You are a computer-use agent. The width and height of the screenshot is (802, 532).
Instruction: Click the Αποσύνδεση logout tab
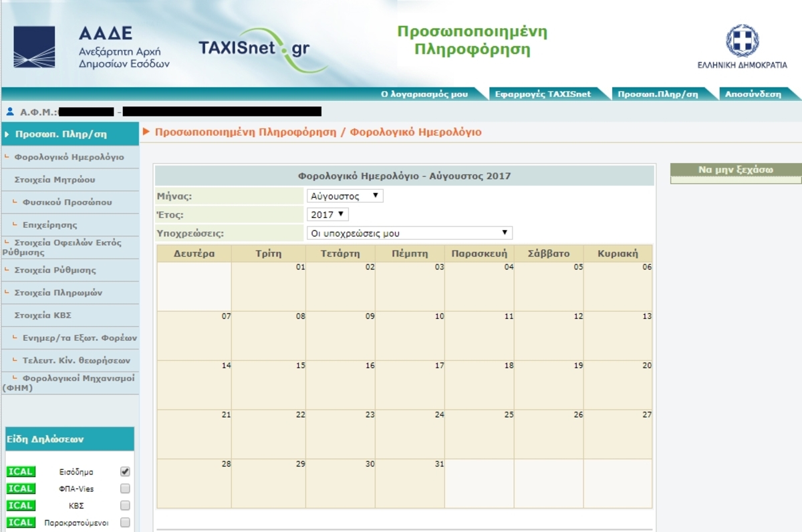click(x=753, y=94)
